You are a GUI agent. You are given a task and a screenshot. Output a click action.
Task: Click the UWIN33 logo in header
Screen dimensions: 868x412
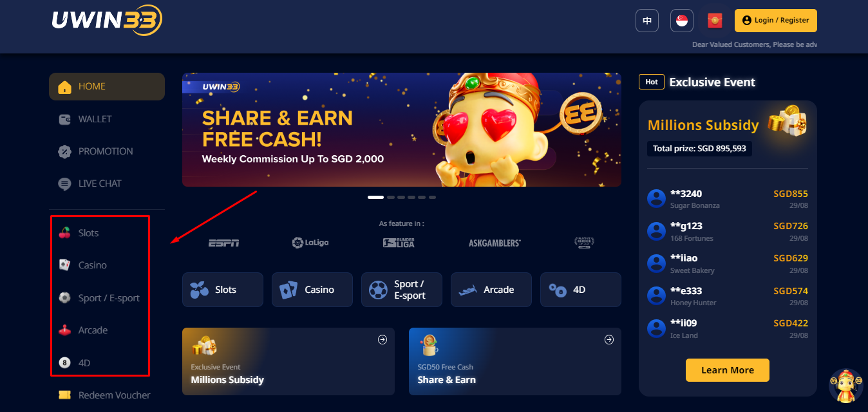tap(107, 21)
